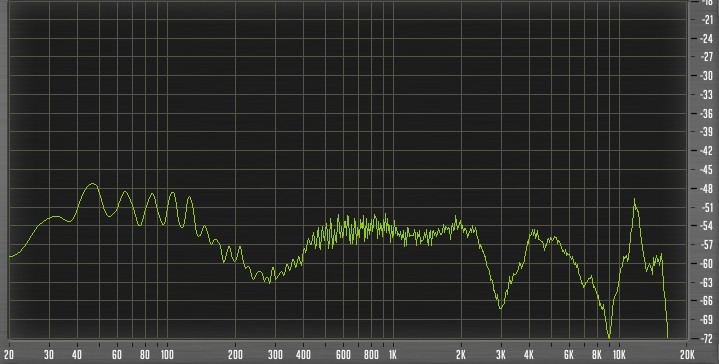Select the -51 dB scale label

707,207
